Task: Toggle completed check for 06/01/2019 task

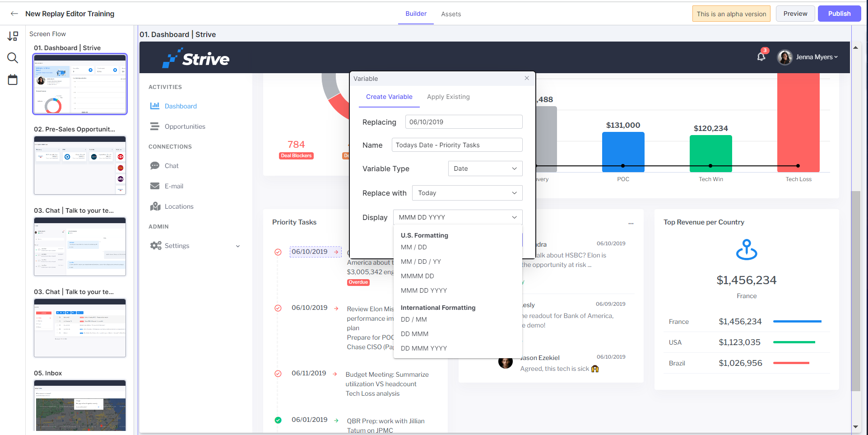Action: point(278,420)
